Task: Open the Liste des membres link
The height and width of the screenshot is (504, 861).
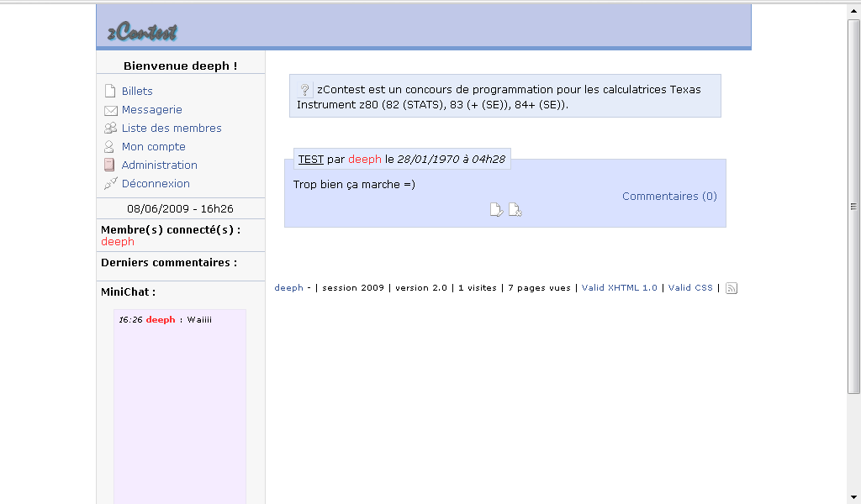Action: [x=172, y=129]
